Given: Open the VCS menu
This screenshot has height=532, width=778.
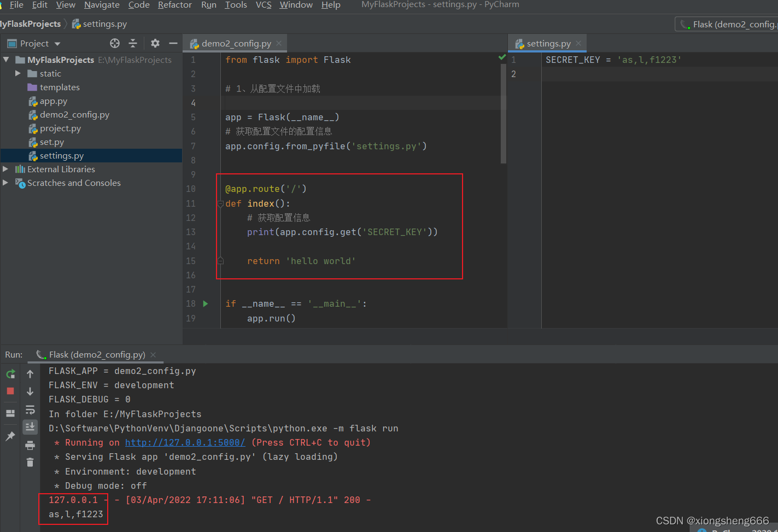Looking at the screenshot, I should pos(264,5).
